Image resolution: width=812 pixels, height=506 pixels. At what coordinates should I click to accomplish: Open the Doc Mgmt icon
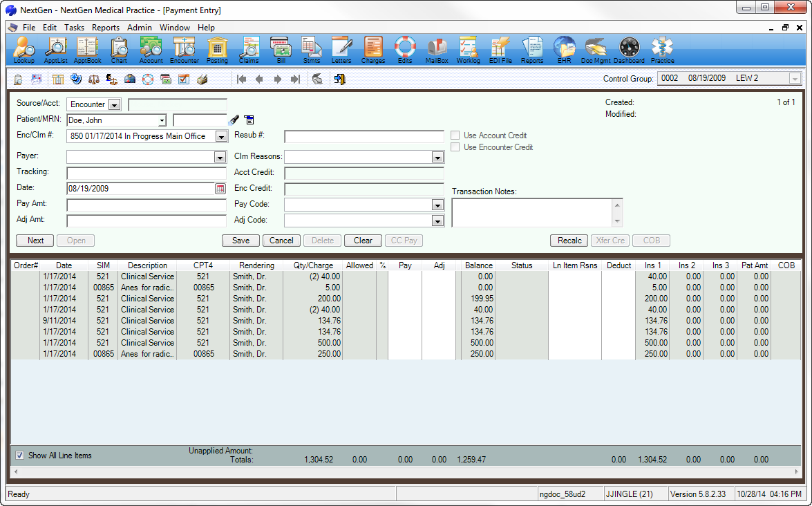coord(596,50)
